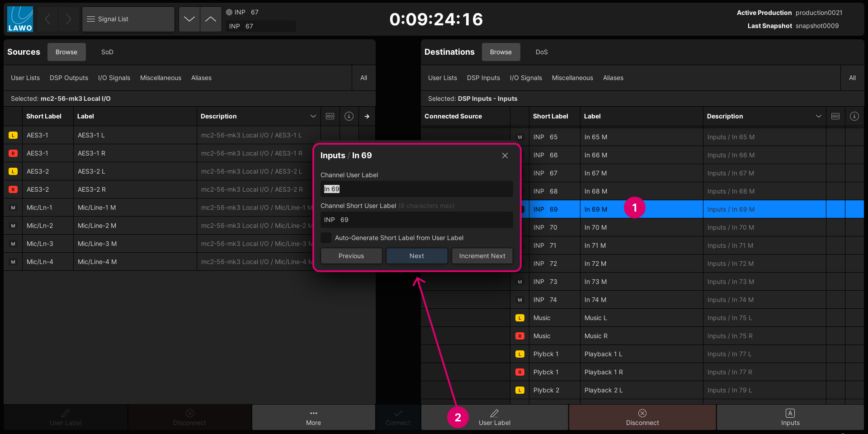
Task: Close the Inputs / In 69 dialog
Action: (505, 156)
